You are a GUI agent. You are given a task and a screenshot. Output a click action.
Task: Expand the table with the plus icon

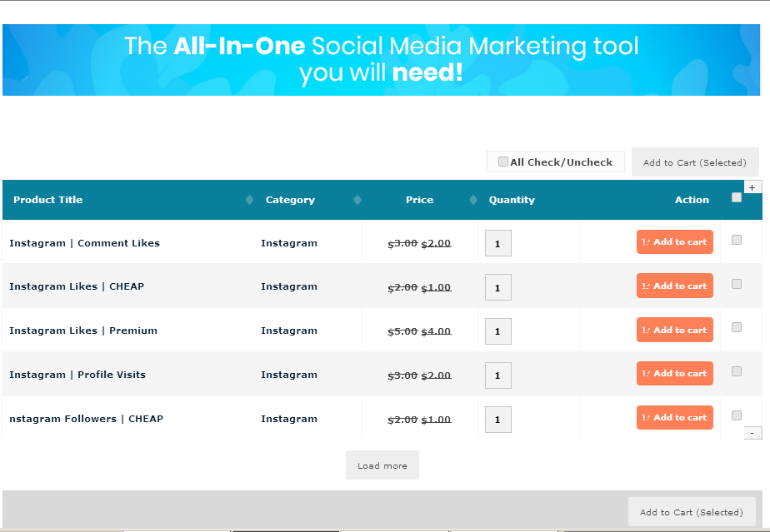(752, 186)
